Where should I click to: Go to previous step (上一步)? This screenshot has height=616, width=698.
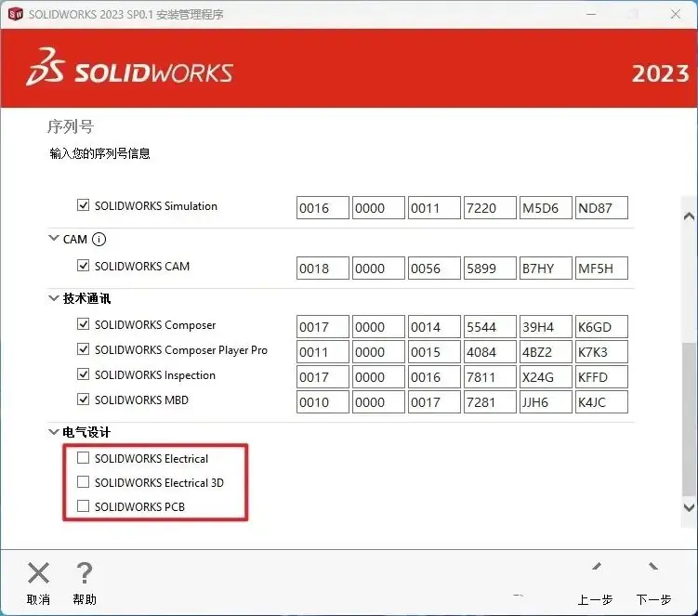pos(595,584)
